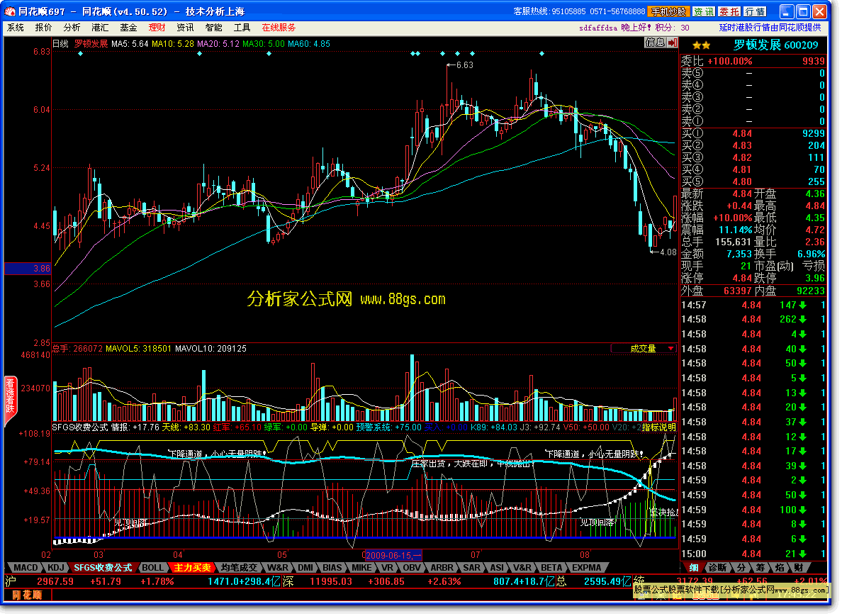Open the 系统 menu
The width and height of the screenshot is (842, 616).
15,28
